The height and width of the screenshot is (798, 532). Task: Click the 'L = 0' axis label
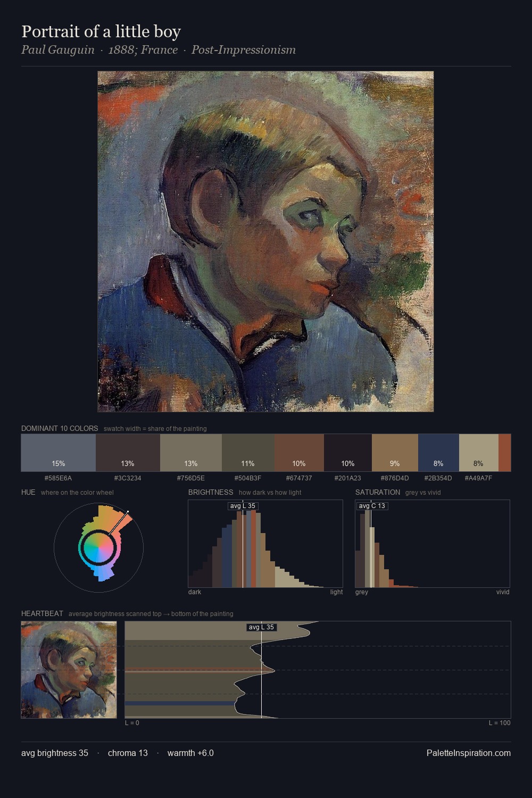click(x=132, y=723)
